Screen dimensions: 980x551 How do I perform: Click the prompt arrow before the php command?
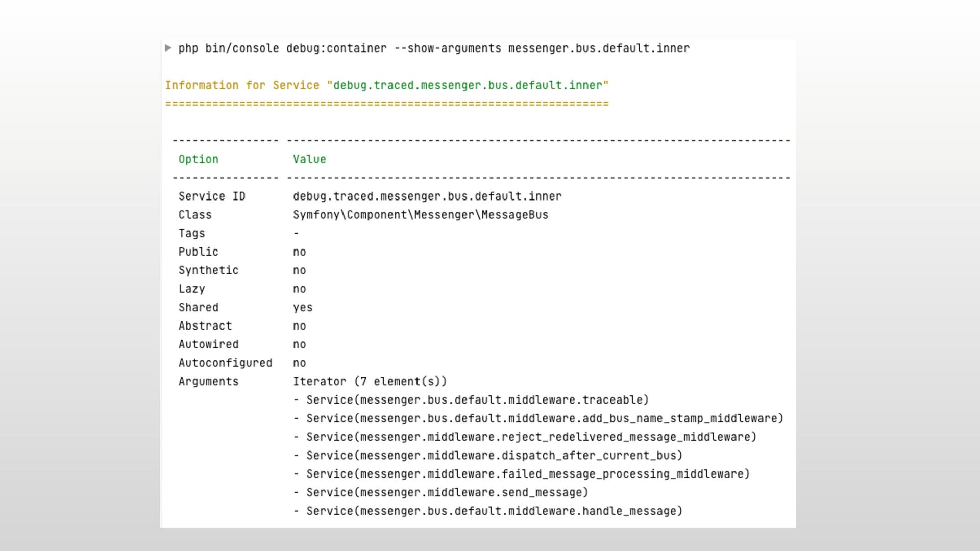[x=168, y=48]
